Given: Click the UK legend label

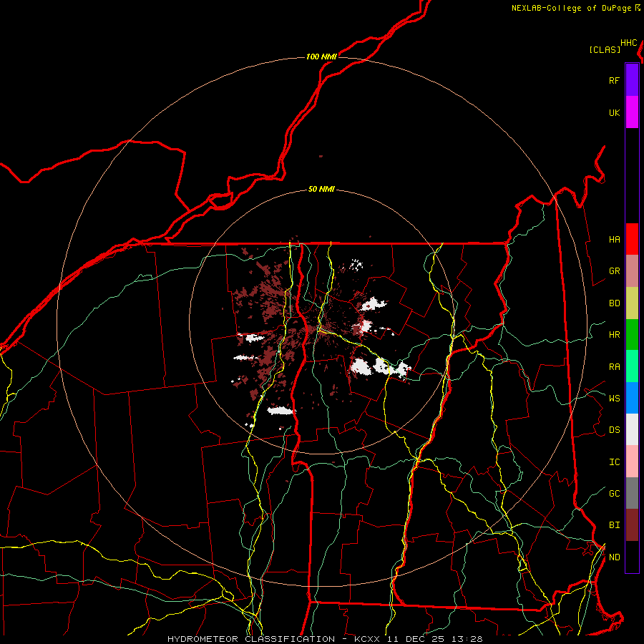Looking at the screenshot, I should coord(614,112).
